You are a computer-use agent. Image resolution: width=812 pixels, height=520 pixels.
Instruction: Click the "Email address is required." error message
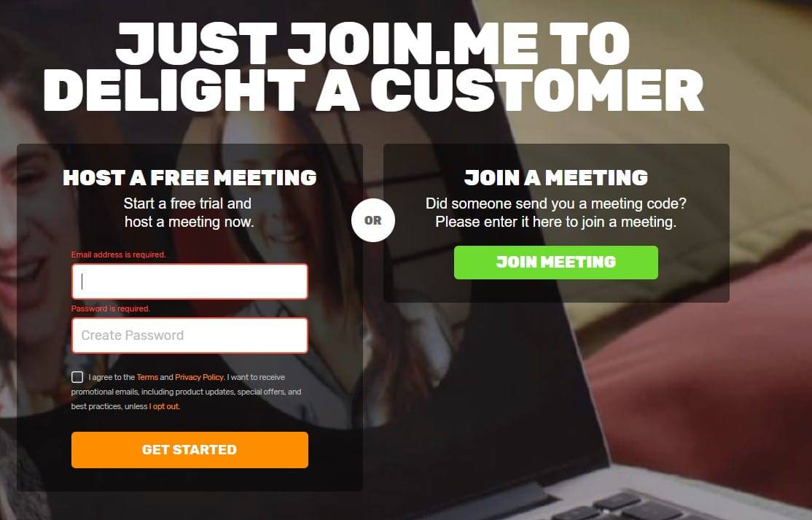[x=119, y=255]
